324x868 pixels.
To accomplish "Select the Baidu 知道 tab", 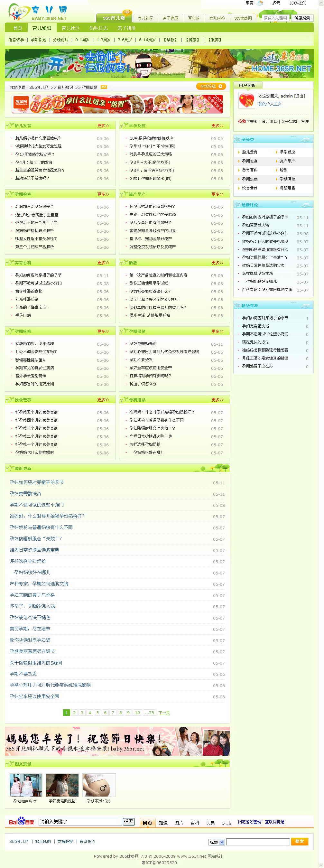I will pos(163,823).
